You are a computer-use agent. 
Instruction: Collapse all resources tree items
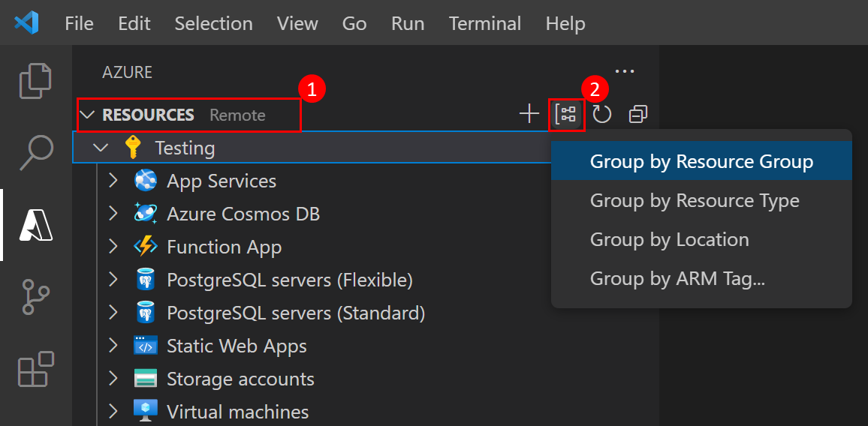[x=638, y=114]
